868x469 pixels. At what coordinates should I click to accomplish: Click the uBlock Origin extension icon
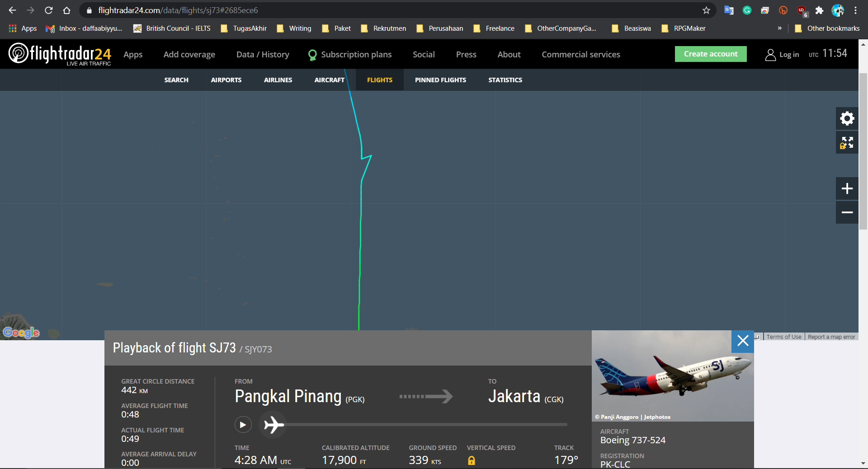coord(802,10)
